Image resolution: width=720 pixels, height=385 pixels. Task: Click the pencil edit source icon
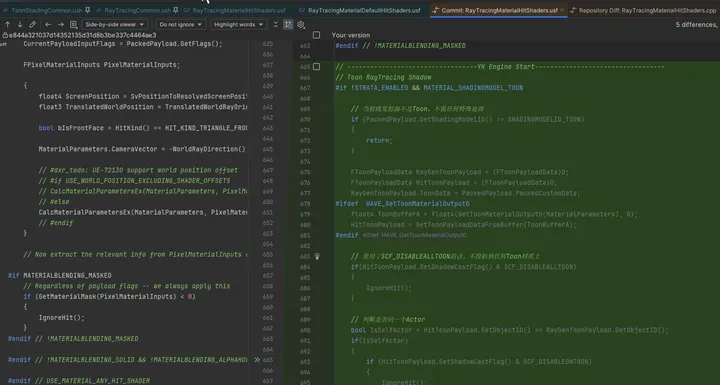(x=32, y=24)
